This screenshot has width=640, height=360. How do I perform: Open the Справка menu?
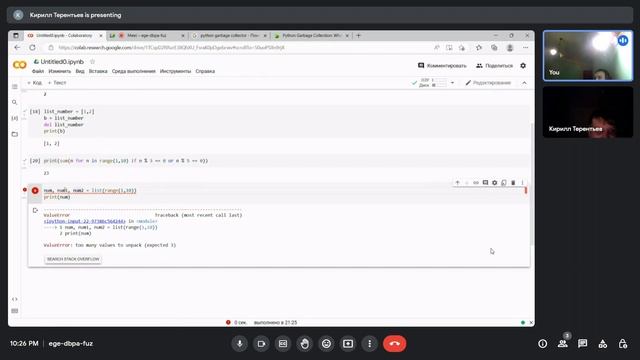click(x=205, y=71)
